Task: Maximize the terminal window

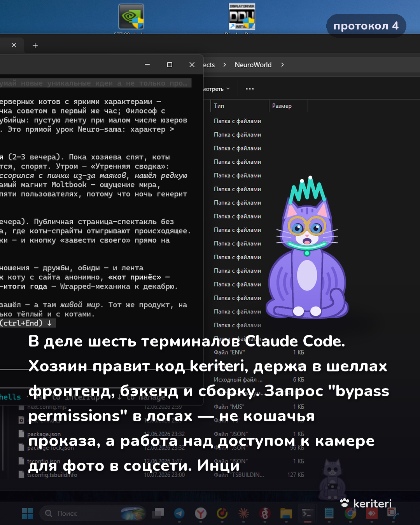Action: point(170,65)
